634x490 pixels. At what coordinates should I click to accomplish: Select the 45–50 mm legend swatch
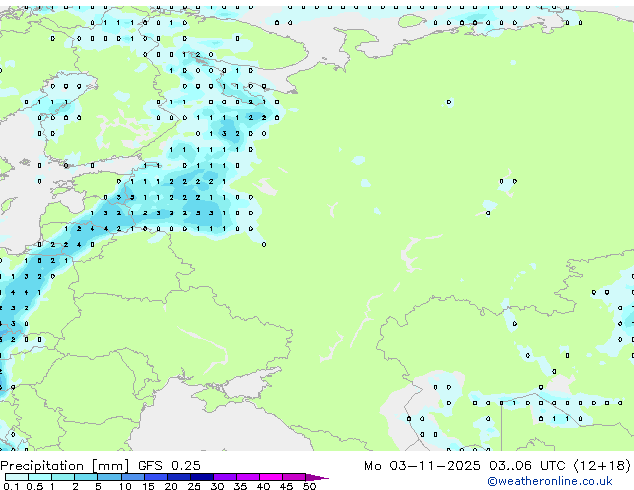[294, 477]
